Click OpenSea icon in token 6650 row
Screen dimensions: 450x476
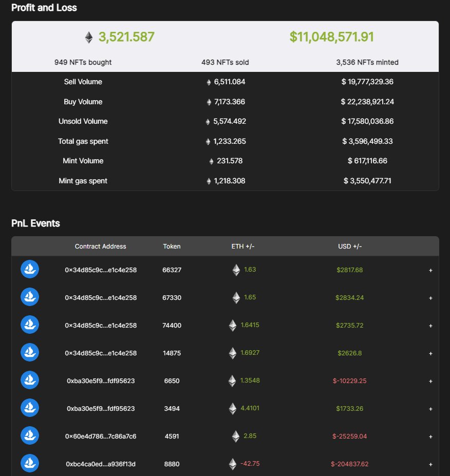point(30,380)
